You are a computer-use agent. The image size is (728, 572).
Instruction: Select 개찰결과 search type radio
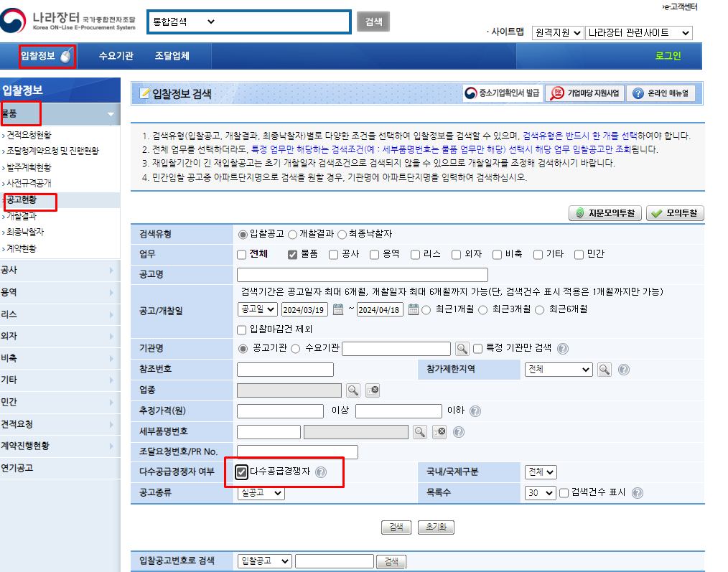click(292, 235)
